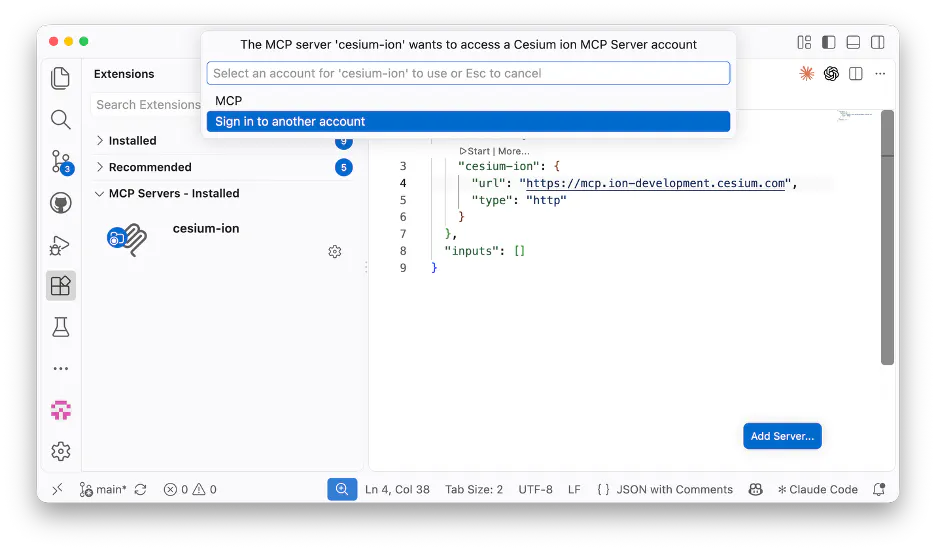Click Recommended count badge 5

[344, 168]
